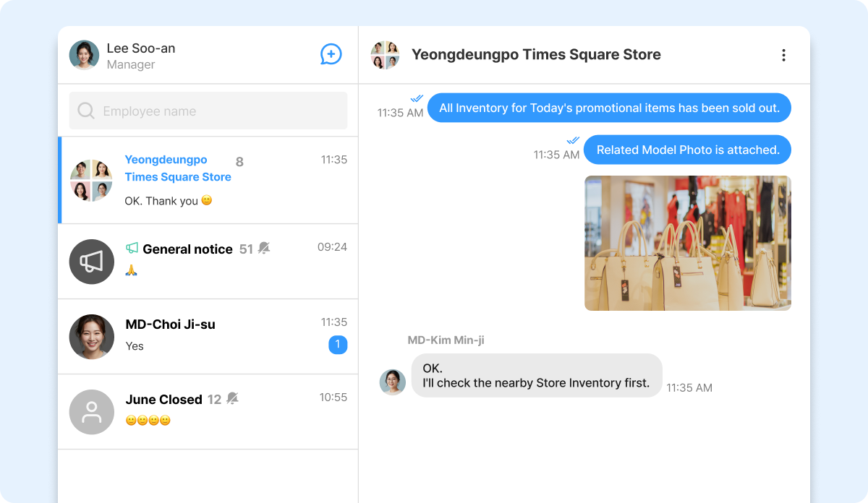Toggle muted bell beside General notice
This screenshot has width=868, height=503.
pyautogui.click(x=264, y=249)
